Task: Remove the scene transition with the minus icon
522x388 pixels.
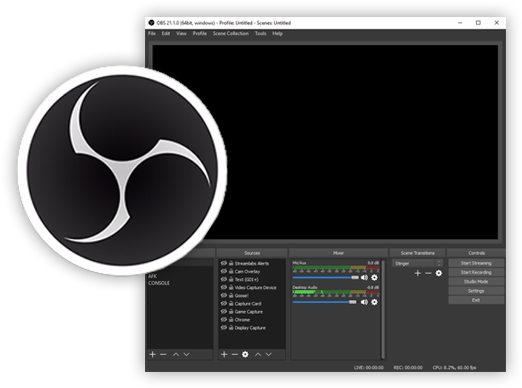Action: 428,273
